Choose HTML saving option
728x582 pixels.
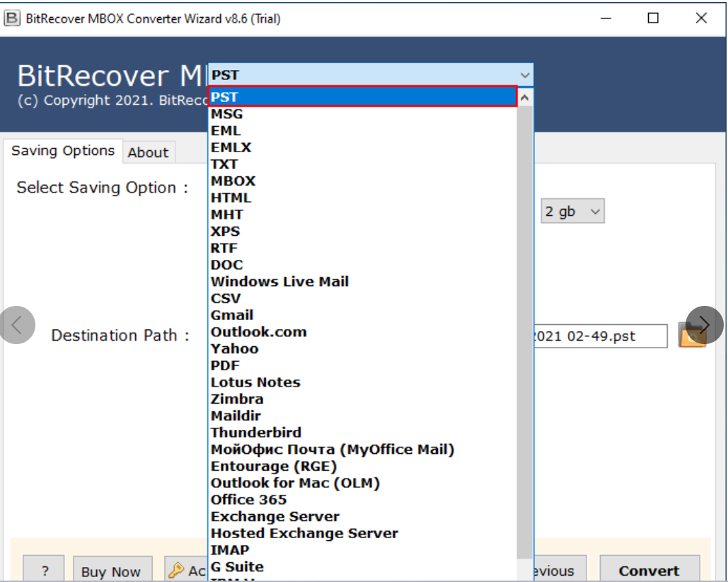click(363, 198)
